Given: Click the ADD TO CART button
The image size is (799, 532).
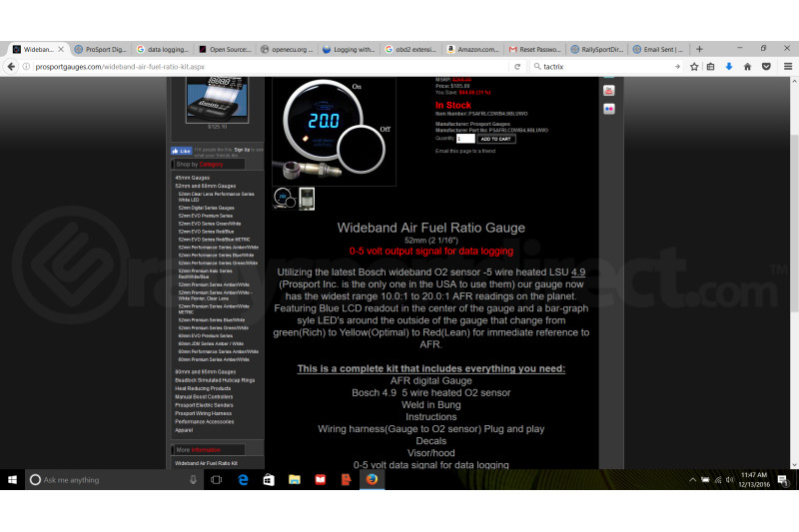Looking at the screenshot, I should pyautogui.click(x=495, y=139).
